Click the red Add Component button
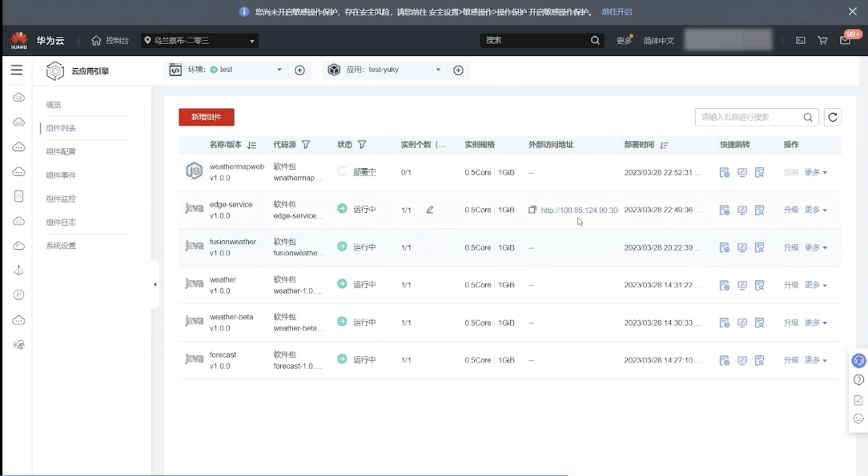 [207, 117]
